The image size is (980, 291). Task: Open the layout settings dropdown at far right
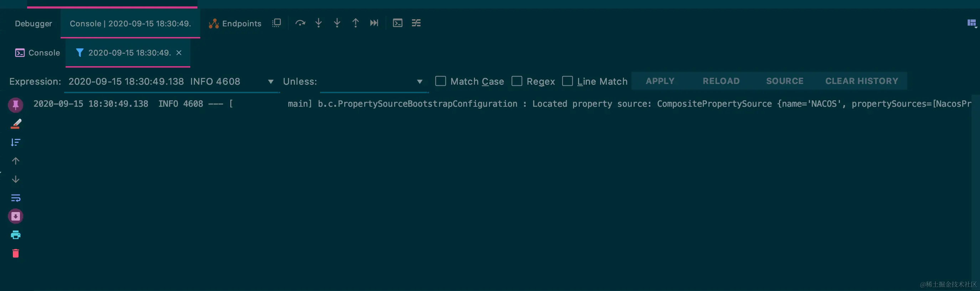(x=972, y=23)
